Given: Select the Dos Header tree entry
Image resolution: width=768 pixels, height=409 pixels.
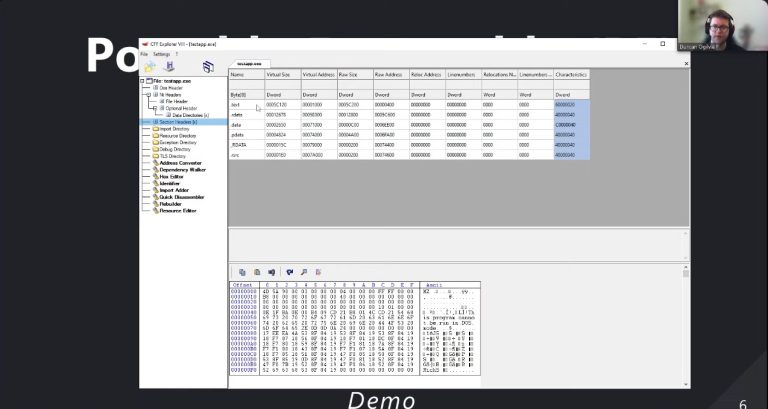Looking at the screenshot, I should pos(171,88).
